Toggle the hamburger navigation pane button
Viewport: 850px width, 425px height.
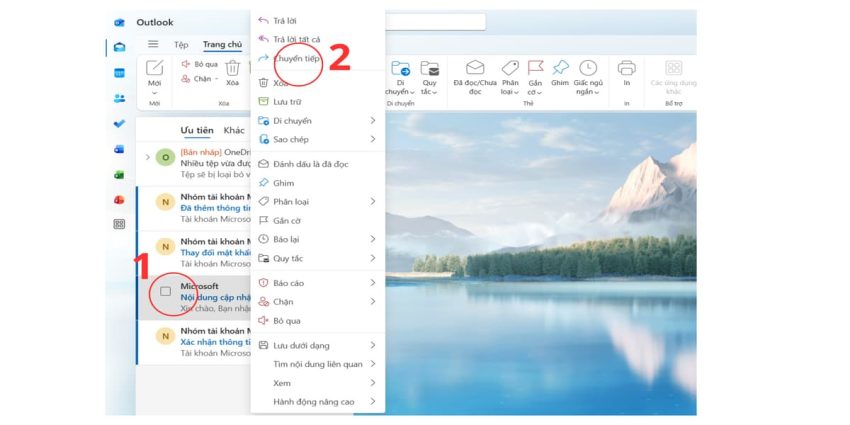point(153,44)
